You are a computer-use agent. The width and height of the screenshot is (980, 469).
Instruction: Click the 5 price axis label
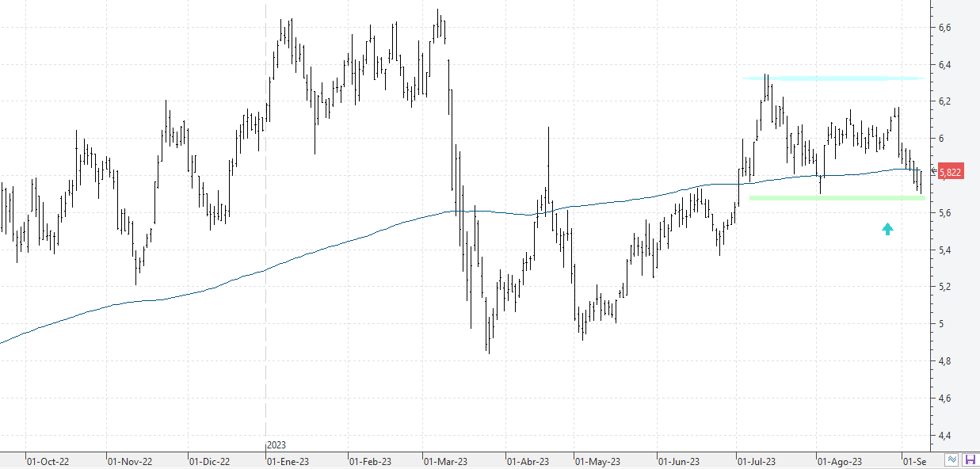click(940, 324)
